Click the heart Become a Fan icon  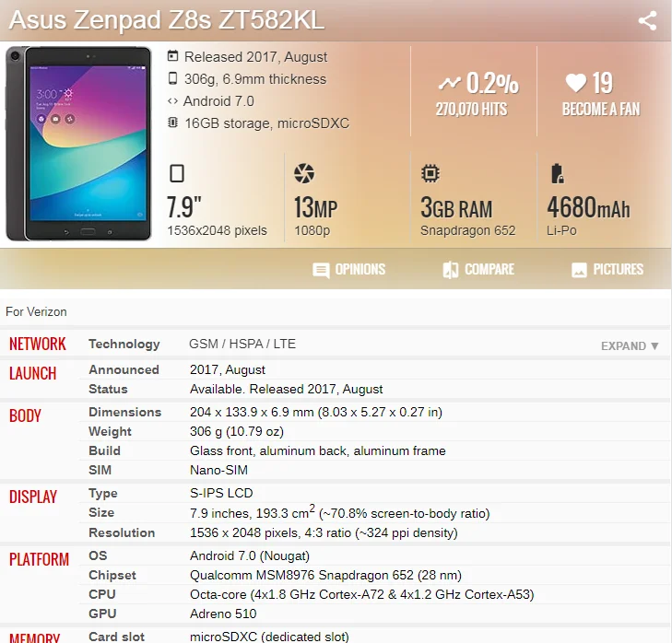click(x=575, y=83)
